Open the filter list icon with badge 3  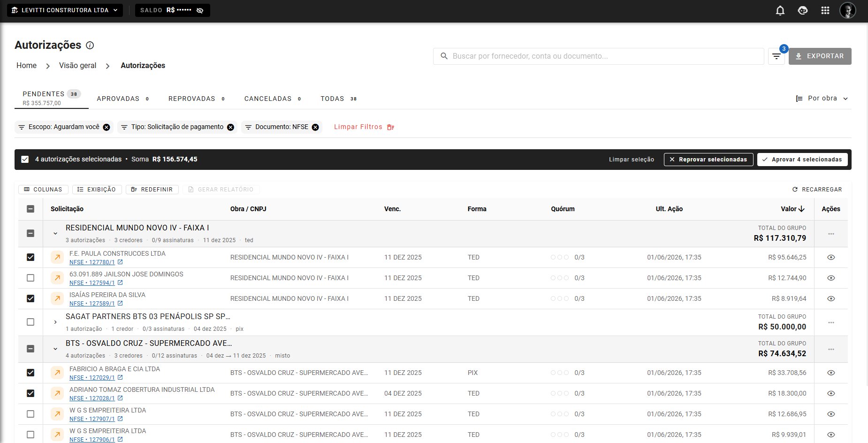[777, 56]
